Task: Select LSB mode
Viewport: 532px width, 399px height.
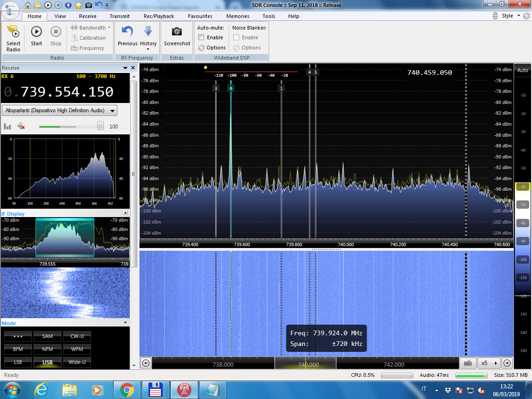Action: (18, 362)
